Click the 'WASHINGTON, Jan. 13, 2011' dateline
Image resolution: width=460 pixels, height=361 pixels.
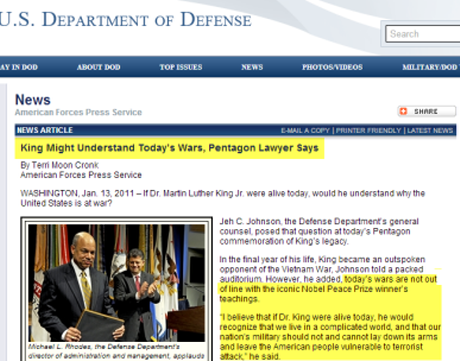77,193
